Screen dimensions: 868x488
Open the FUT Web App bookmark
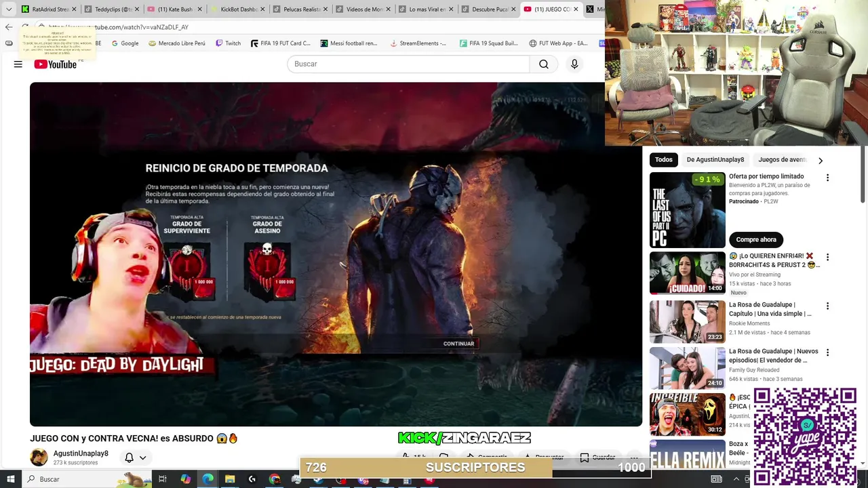tap(558, 43)
